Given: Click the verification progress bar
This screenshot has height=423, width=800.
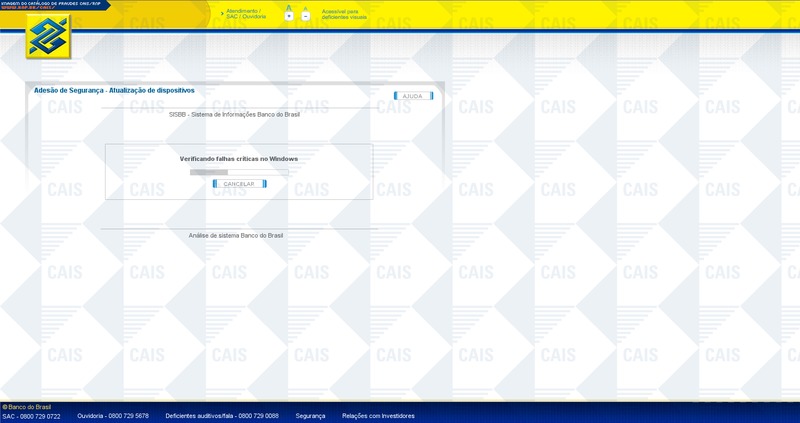Looking at the screenshot, I should pos(238,172).
